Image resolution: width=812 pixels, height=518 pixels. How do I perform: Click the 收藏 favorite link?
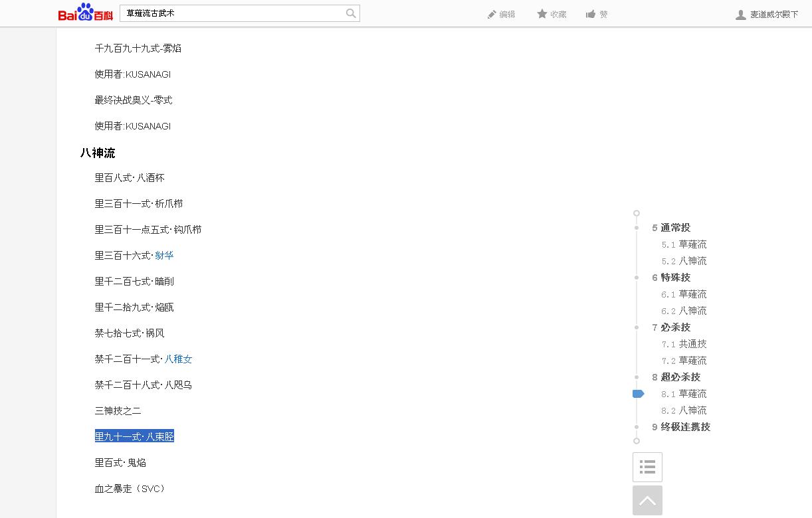pyautogui.click(x=558, y=14)
